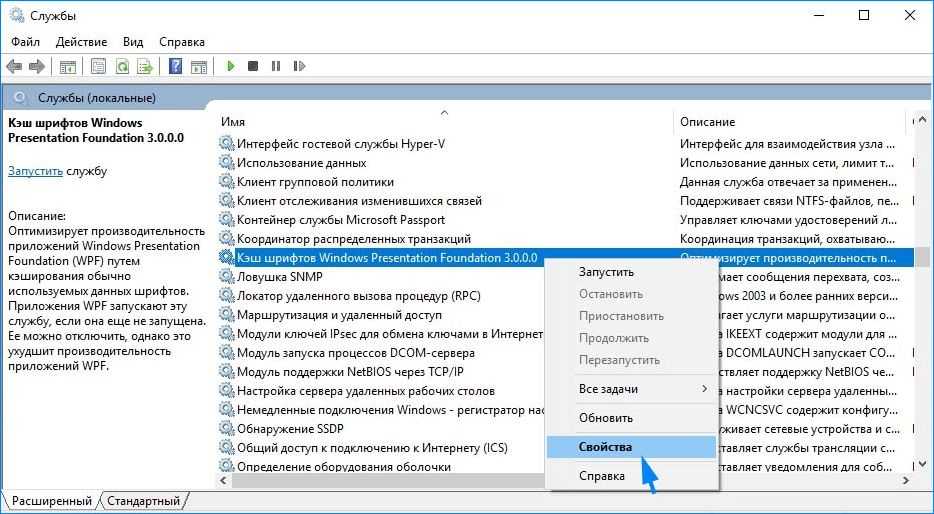Click the Restart Service toolbar icon
934x514 pixels.
pyautogui.click(x=297, y=67)
